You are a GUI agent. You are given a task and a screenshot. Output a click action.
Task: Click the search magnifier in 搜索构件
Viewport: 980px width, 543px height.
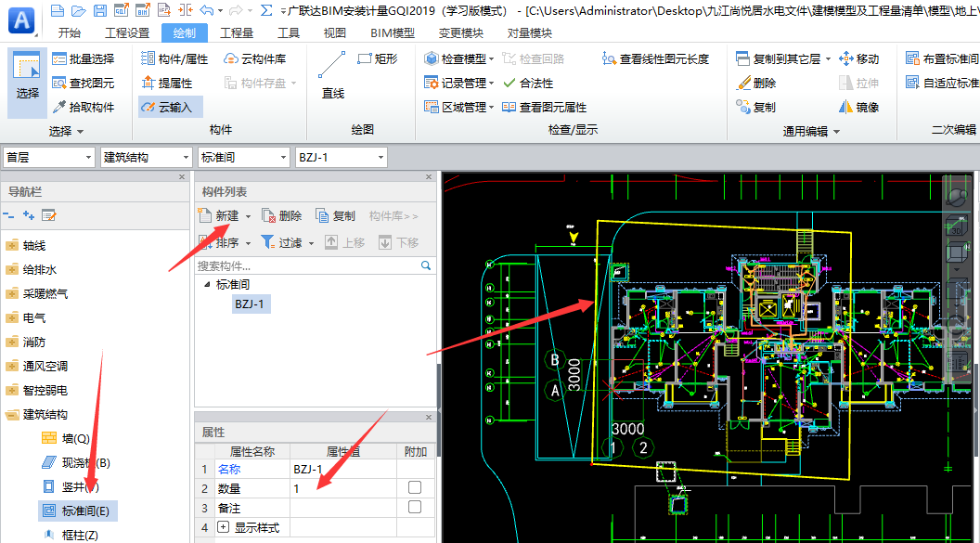[x=426, y=265]
